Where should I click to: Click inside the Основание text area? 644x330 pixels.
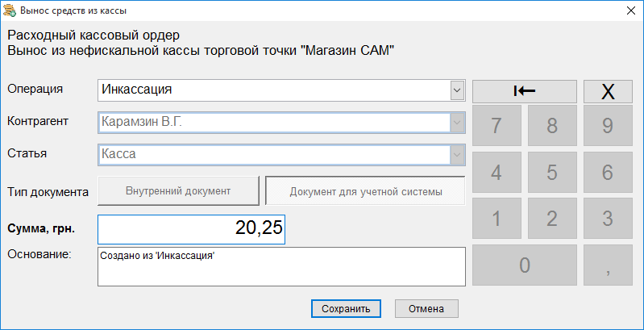pyautogui.click(x=281, y=266)
